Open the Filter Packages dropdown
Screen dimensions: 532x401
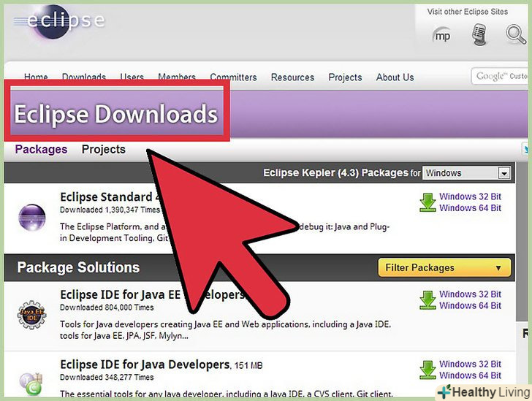click(x=444, y=267)
